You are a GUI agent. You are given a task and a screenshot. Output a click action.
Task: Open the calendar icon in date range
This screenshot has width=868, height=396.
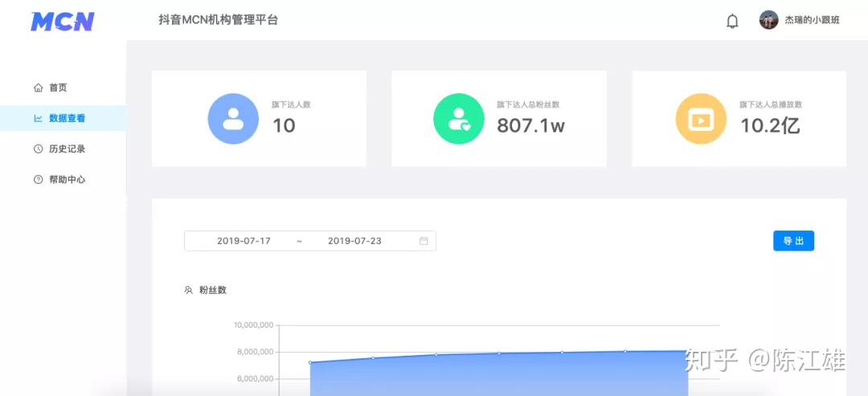(424, 241)
